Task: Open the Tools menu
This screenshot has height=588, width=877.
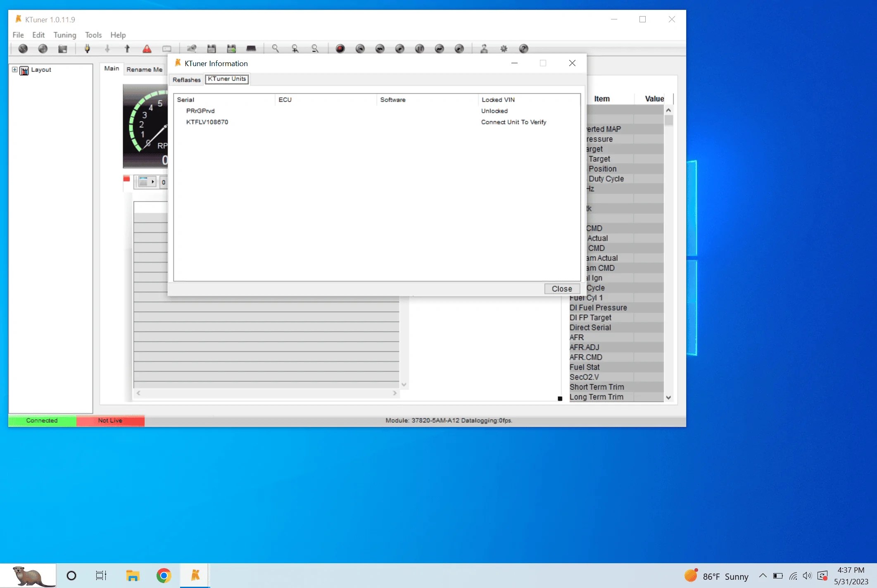Action: pos(93,35)
